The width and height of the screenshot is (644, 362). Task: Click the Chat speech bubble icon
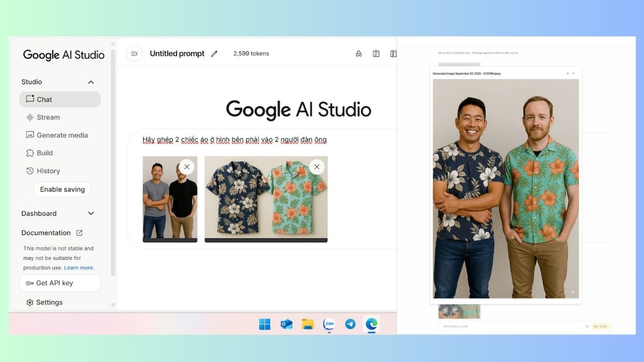(30, 99)
